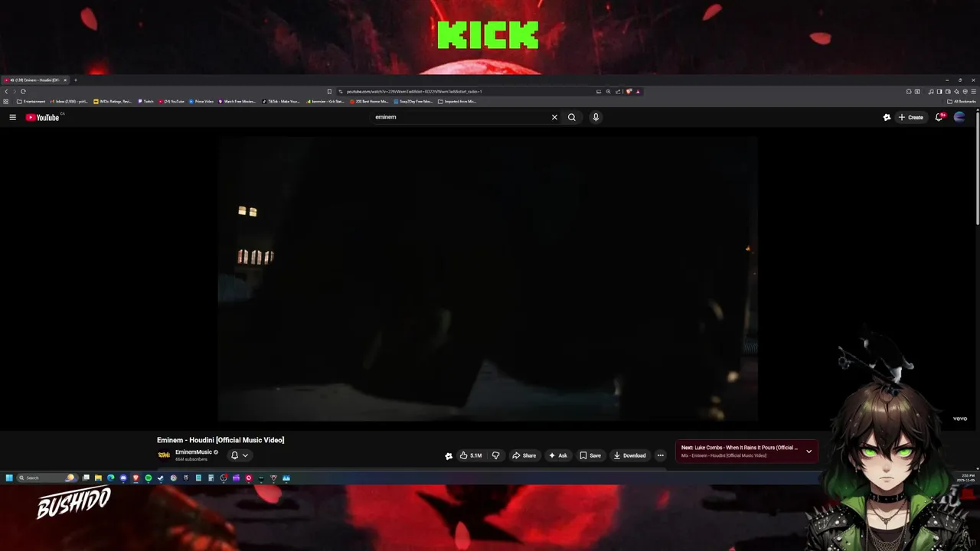Like the Houdini video
Screen dimensions: 980x551
470,455
